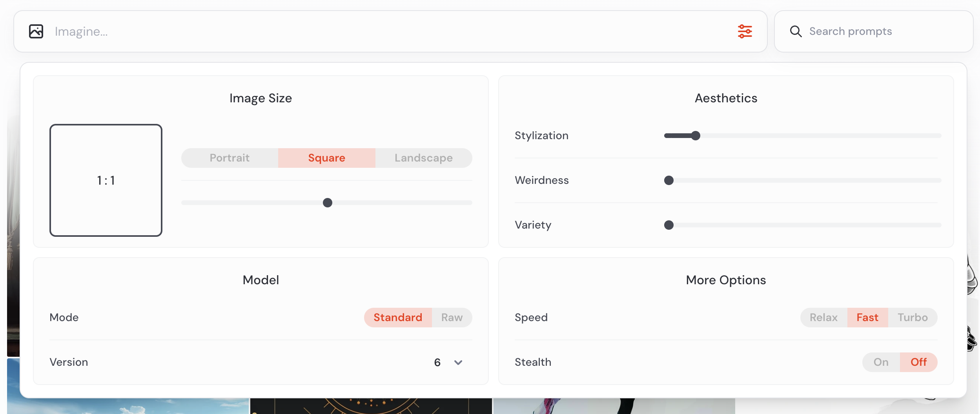The image size is (980, 414).
Task: Click the Version number 6 selector
Action: pyautogui.click(x=437, y=362)
